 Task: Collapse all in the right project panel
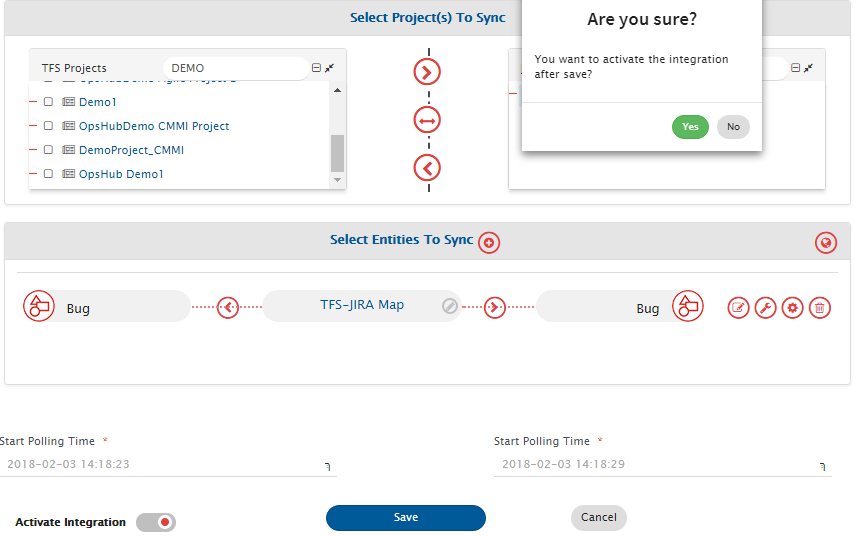tap(795, 68)
